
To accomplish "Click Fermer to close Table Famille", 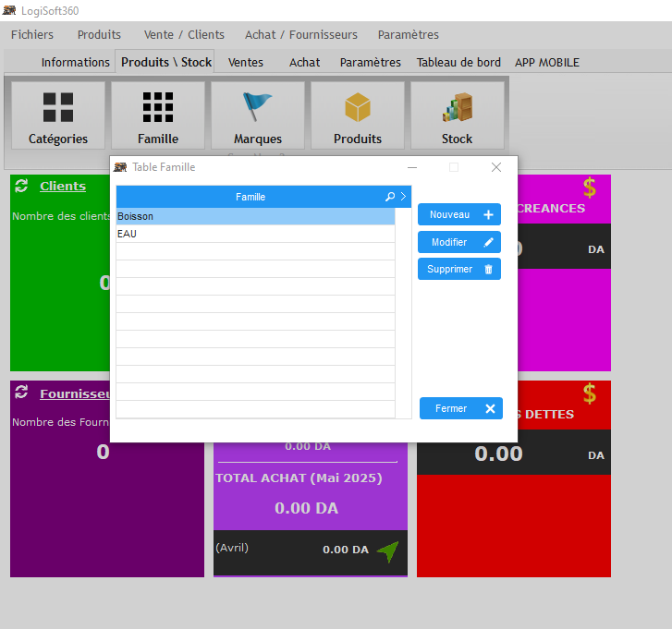I will [460, 408].
